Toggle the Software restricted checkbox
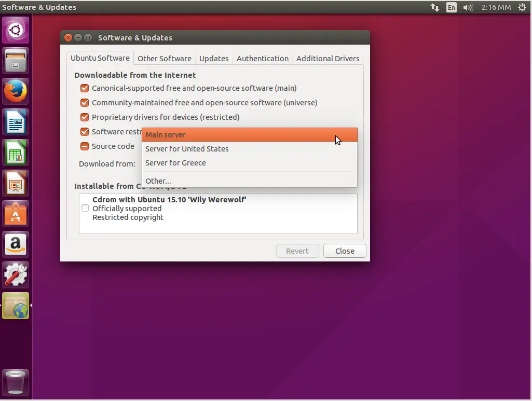 coord(85,132)
